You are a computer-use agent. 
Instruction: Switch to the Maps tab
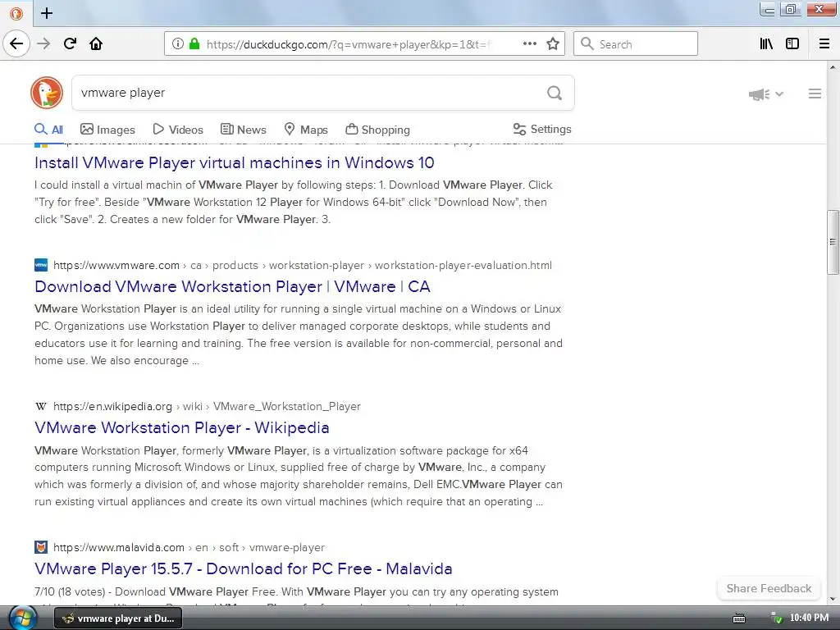click(x=306, y=129)
